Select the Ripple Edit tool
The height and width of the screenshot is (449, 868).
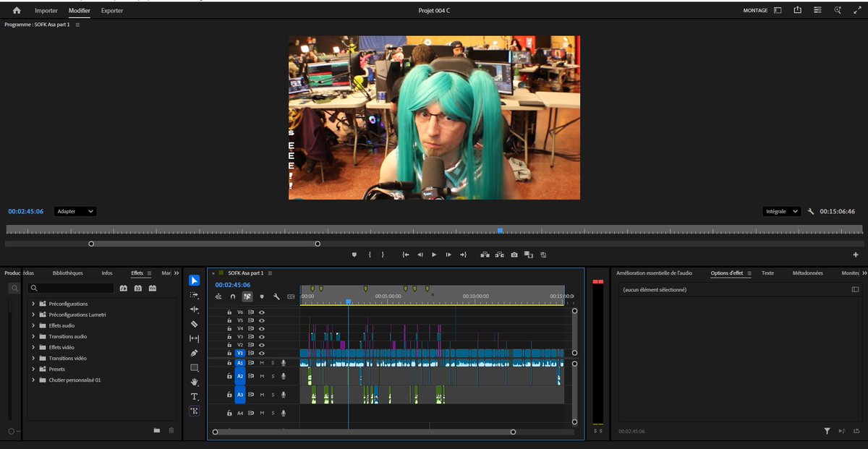coord(195,309)
